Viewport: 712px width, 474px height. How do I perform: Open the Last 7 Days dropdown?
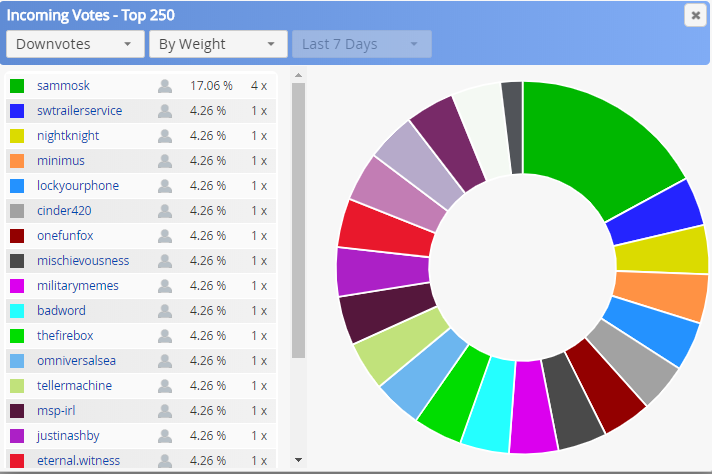pos(361,44)
